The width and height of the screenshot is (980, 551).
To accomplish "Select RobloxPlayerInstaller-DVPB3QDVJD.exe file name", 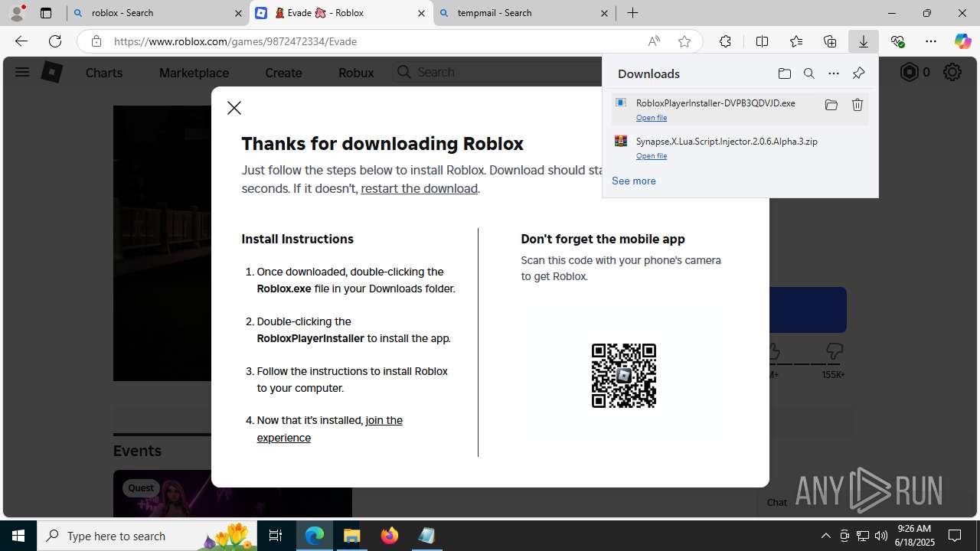I will tap(715, 103).
